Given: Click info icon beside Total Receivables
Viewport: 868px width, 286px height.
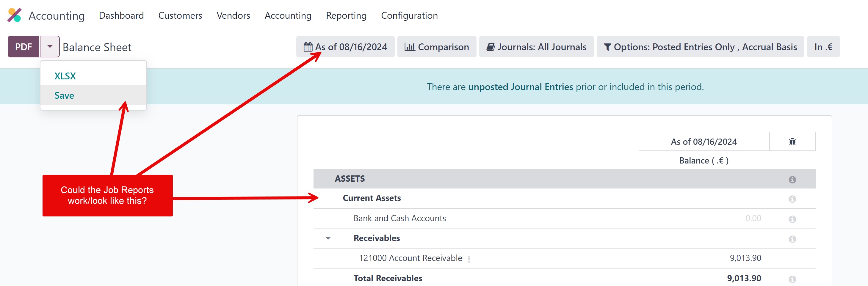Looking at the screenshot, I should (792, 279).
